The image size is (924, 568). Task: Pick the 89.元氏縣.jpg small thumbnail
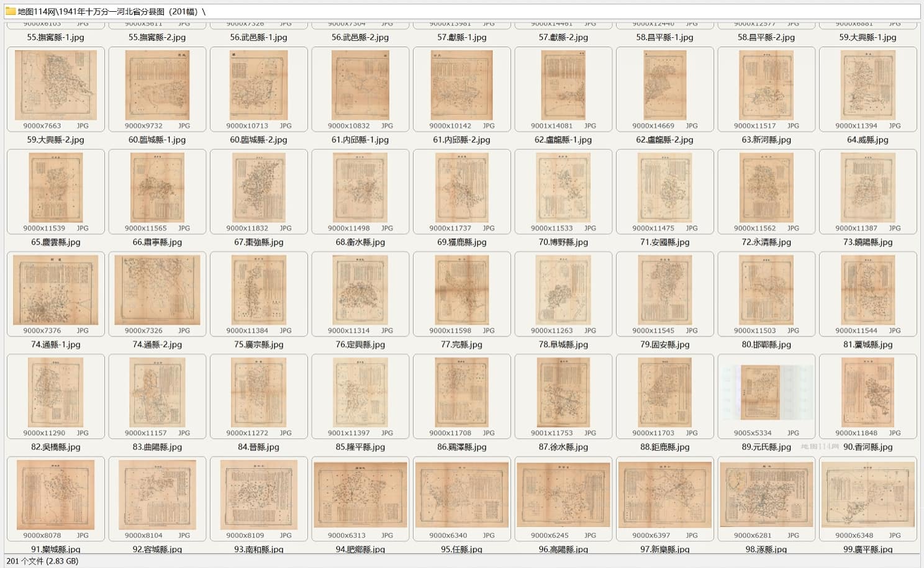point(766,394)
